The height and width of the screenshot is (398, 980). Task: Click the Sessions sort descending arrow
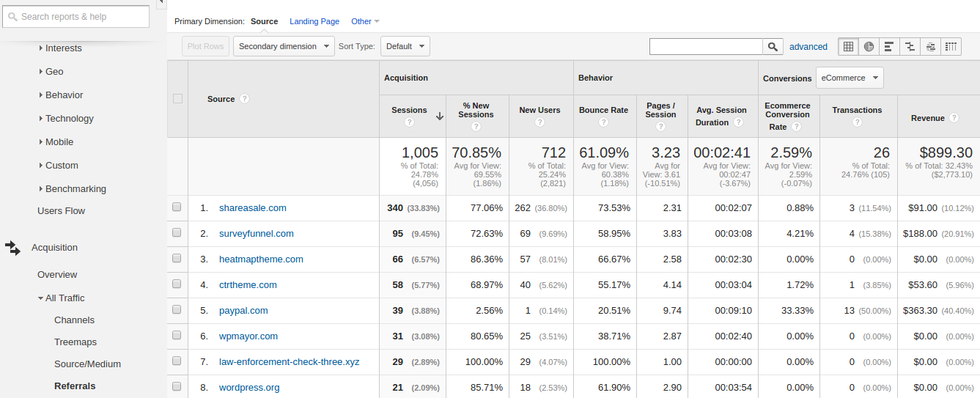[439, 116]
